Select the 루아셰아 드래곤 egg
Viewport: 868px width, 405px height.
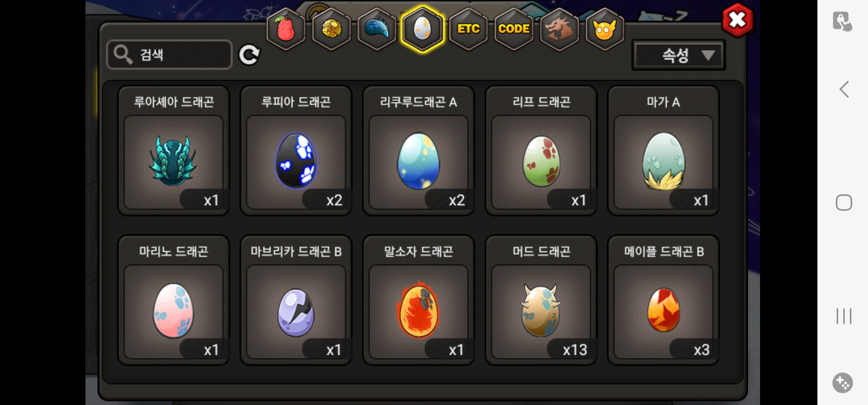(174, 150)
